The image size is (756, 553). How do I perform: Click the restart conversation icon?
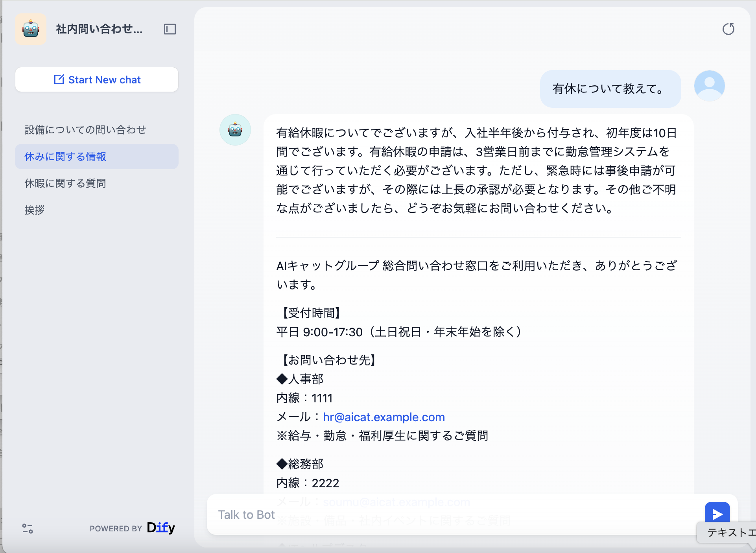[x=728, y=29]
